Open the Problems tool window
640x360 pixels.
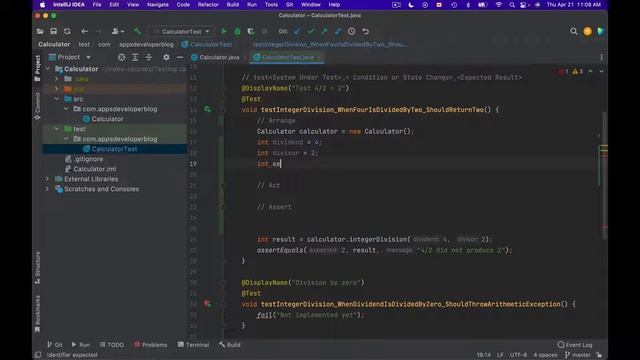click(x=151, y=345)
